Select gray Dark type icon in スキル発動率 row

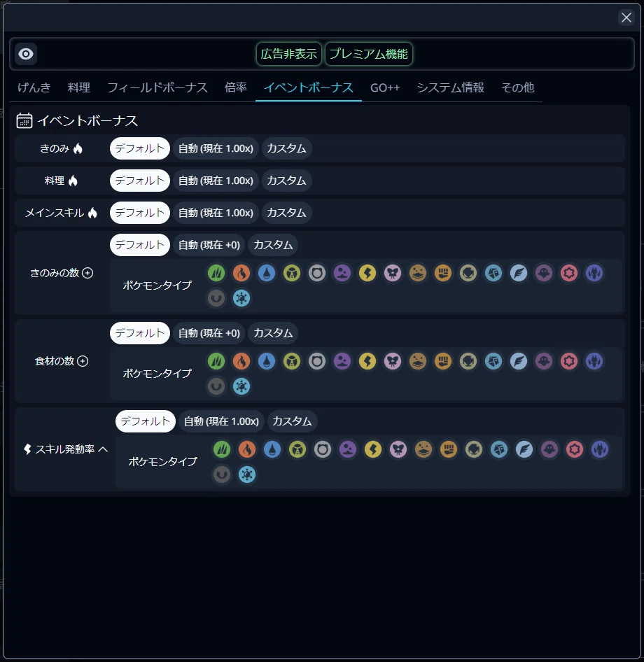[222, 474]
